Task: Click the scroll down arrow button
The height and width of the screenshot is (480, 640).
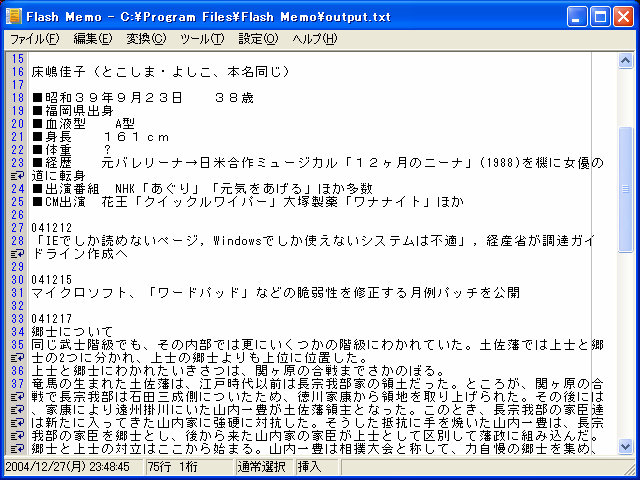Action: click(x=626, y=446)
